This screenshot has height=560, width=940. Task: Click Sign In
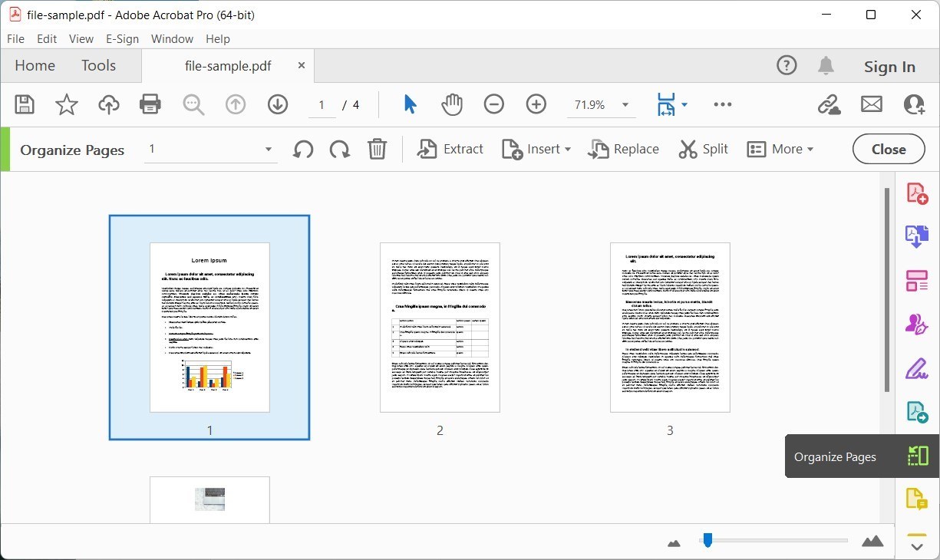889,66
